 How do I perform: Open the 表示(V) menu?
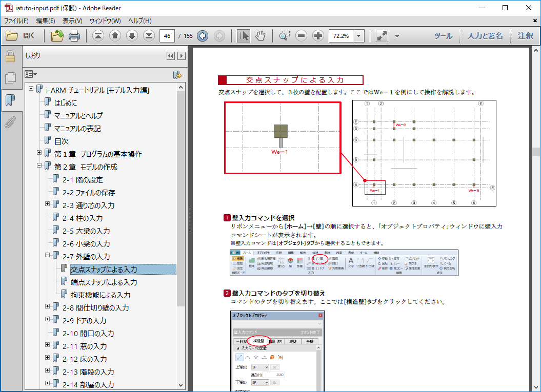click(72, 21)
